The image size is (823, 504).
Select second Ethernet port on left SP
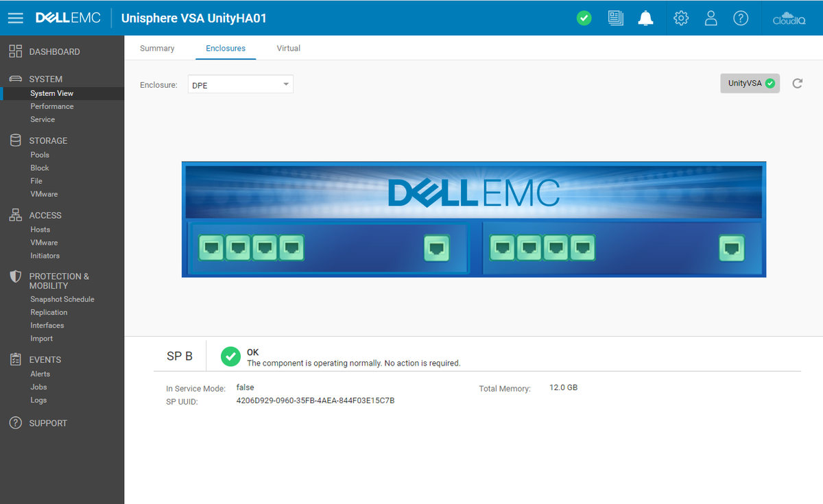[237, 248]
